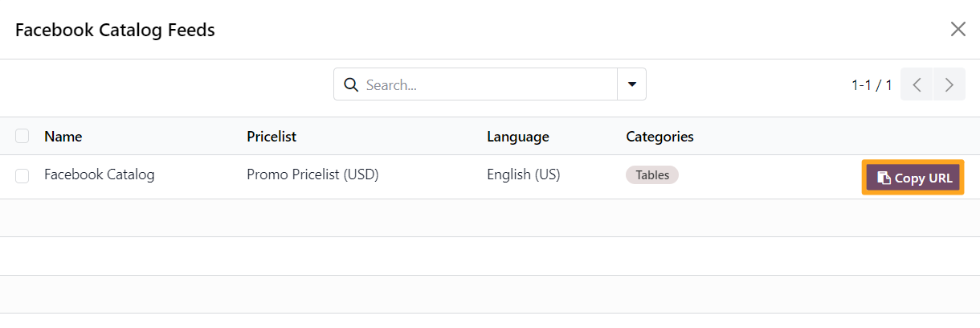Click the 1-1 / 1 pager counter

(872, 84)
